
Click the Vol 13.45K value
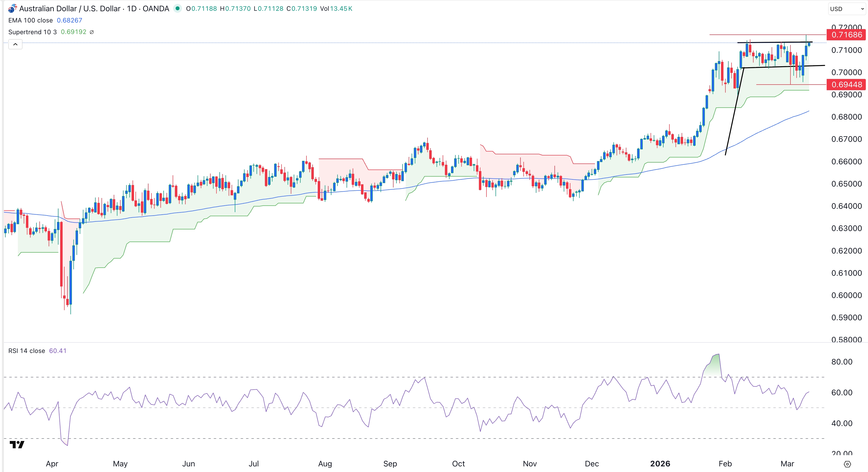click(337, 9)
